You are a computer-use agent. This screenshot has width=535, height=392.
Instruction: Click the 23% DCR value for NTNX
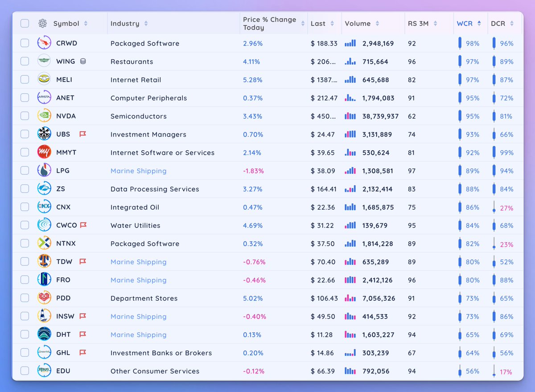click(x=506, y=244)
